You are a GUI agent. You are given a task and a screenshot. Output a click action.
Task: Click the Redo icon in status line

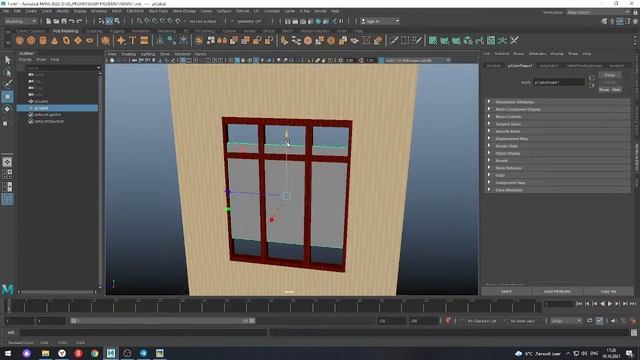[x=80, y=21]
